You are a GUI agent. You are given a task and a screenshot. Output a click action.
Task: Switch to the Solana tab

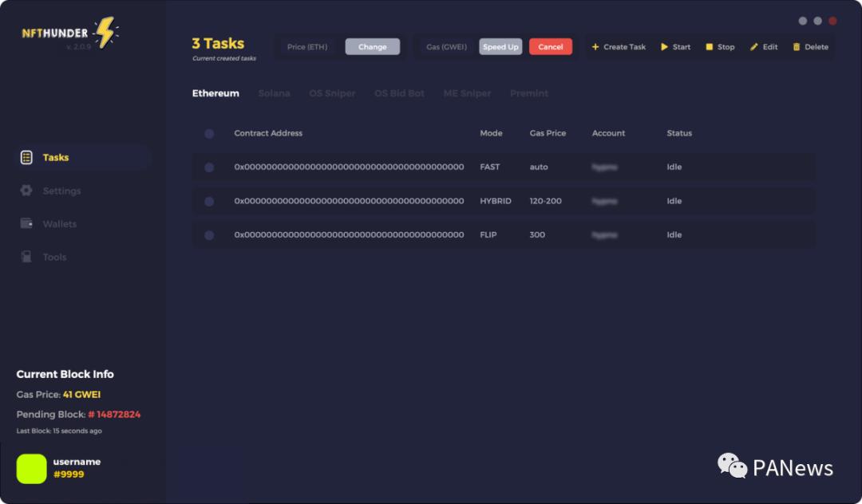point(274,93)
